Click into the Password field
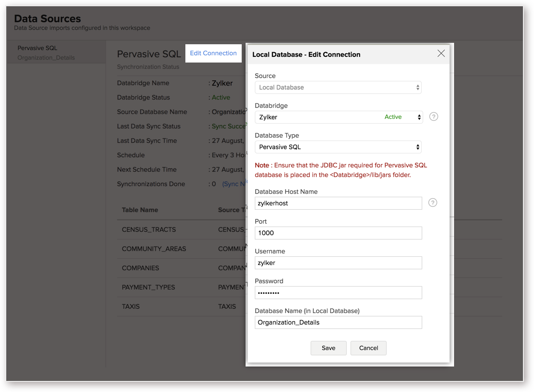Image resolution: width=534 pixels, height=392 pixels. pos(338,292)
